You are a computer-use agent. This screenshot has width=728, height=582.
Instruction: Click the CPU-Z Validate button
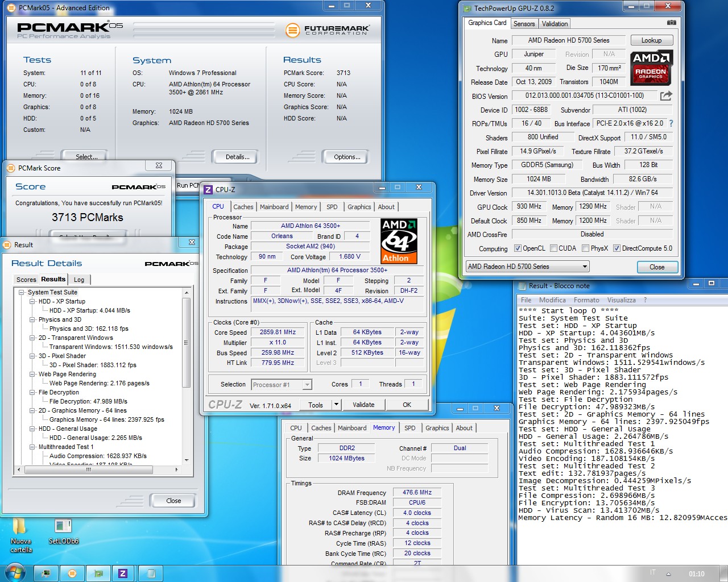point(363,405)
